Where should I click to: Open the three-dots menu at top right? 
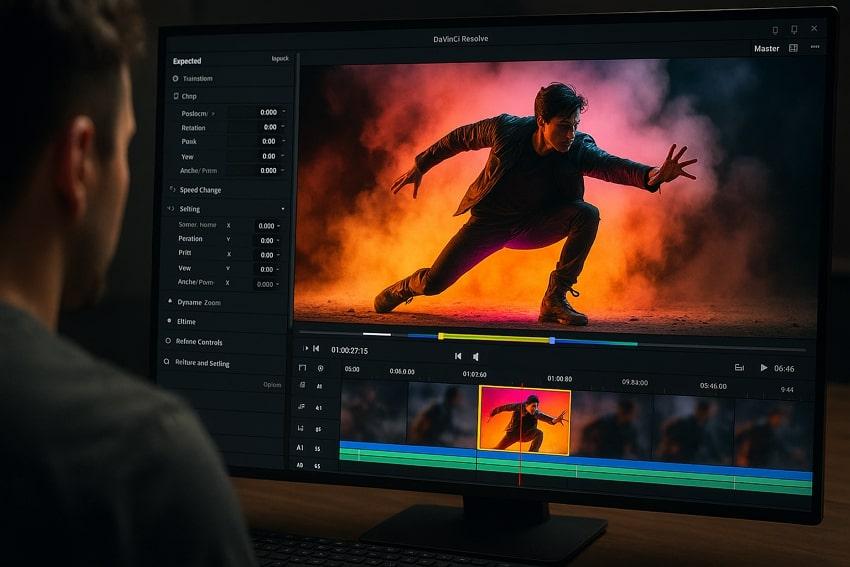(815, 47)
